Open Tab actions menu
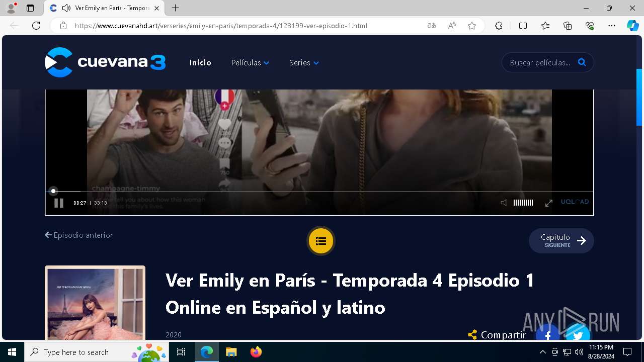The height and width of the screenshot is (362, 644). (30, 8)
